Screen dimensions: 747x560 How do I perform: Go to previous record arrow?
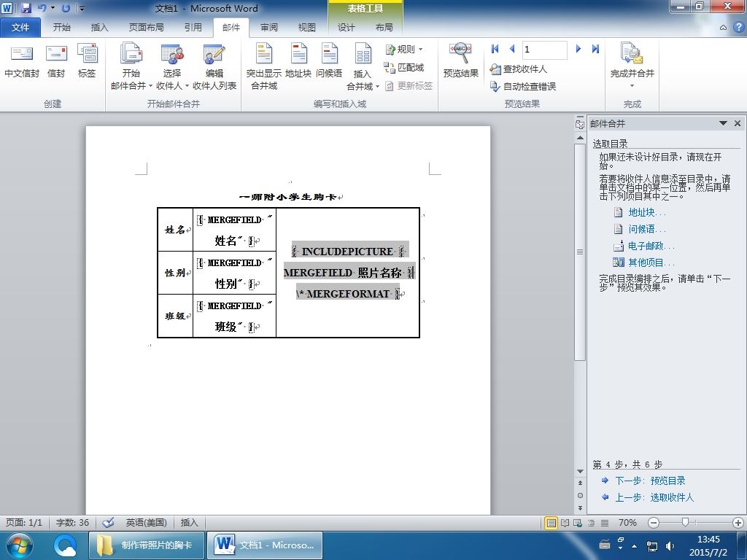point(512,49)
